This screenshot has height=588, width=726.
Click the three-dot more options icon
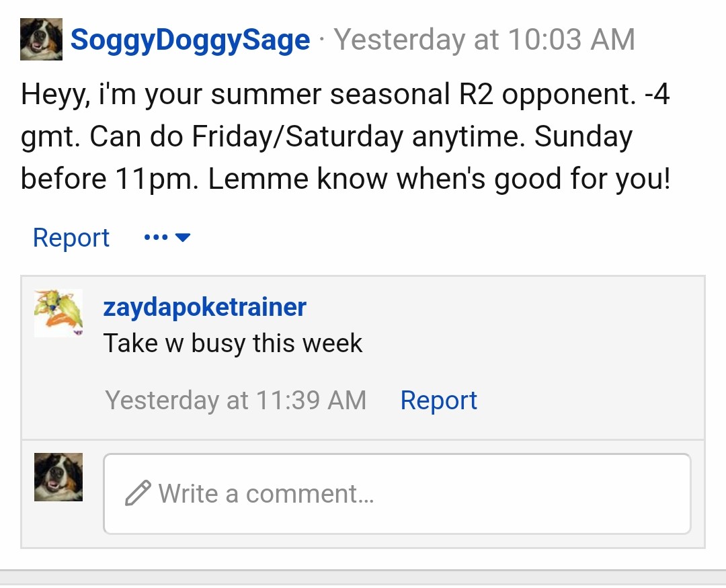tap(156, 237)
